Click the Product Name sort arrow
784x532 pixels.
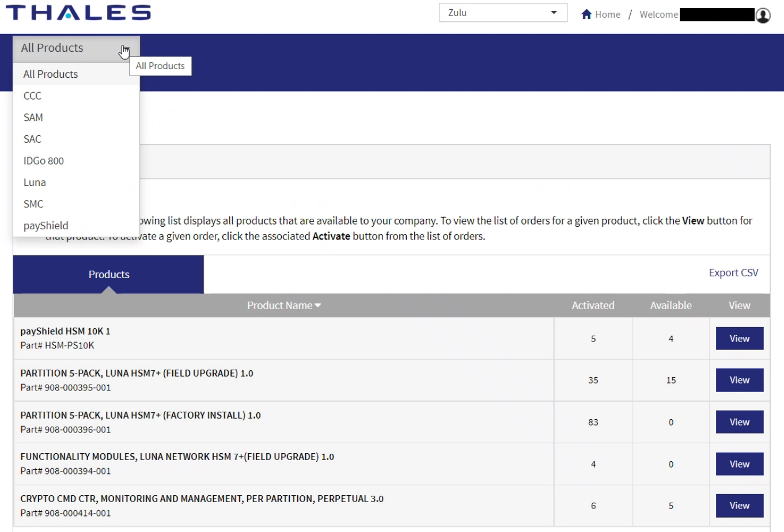point(318,306)
